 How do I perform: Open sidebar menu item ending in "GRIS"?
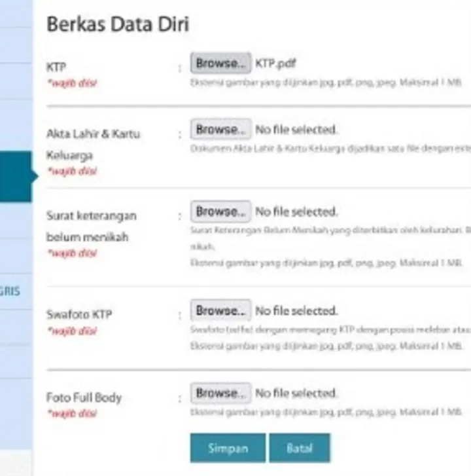coord(10,291)
